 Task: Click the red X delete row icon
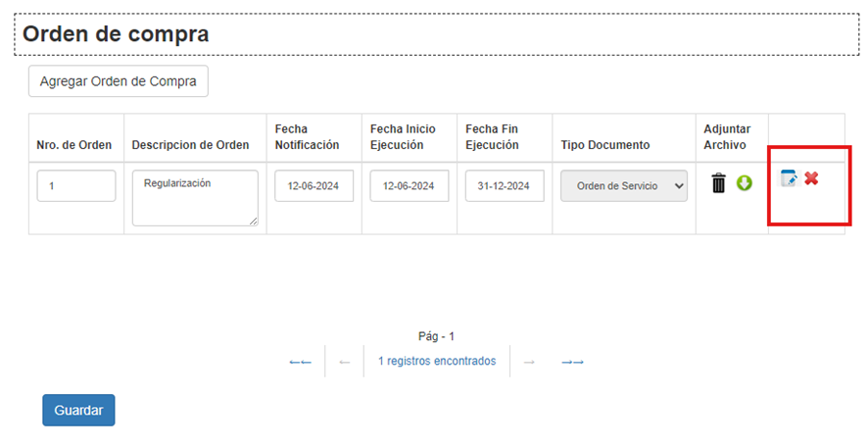(811, 178)
